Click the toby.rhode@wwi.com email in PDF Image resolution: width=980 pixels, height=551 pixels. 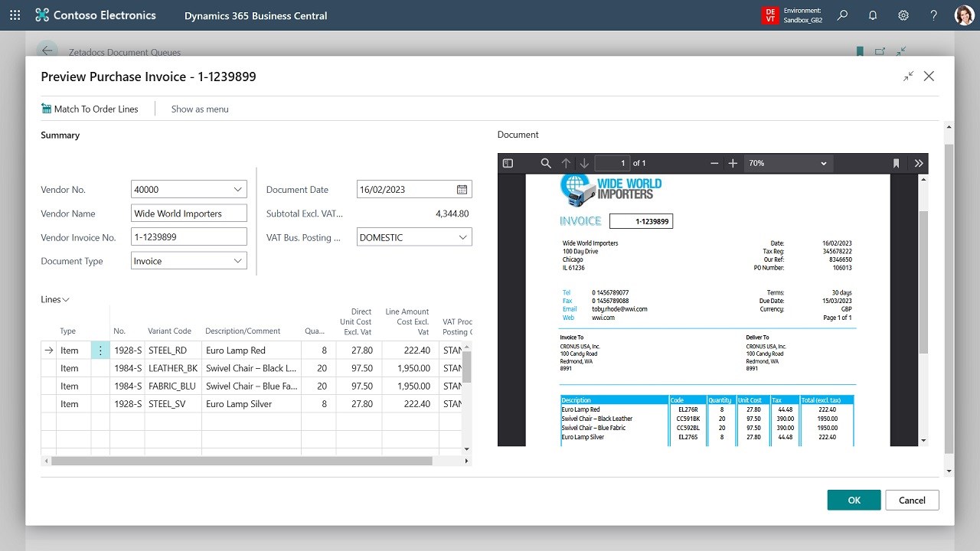point(619,309)
